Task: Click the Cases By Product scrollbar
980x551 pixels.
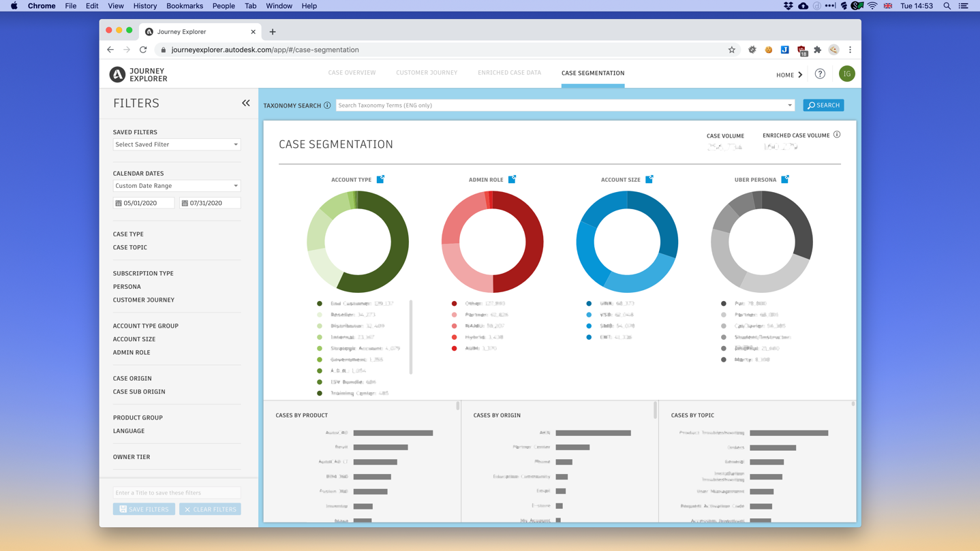Action: (457, 406)
